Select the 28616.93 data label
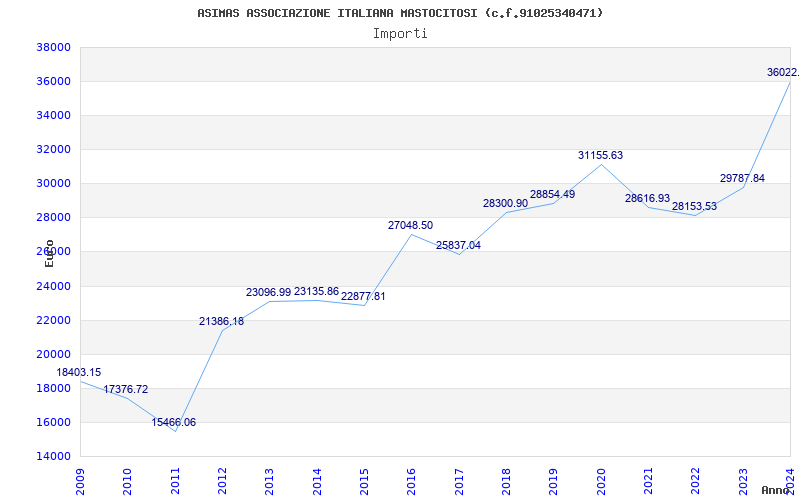Screen dimensions: 800x500 [647, 198]
